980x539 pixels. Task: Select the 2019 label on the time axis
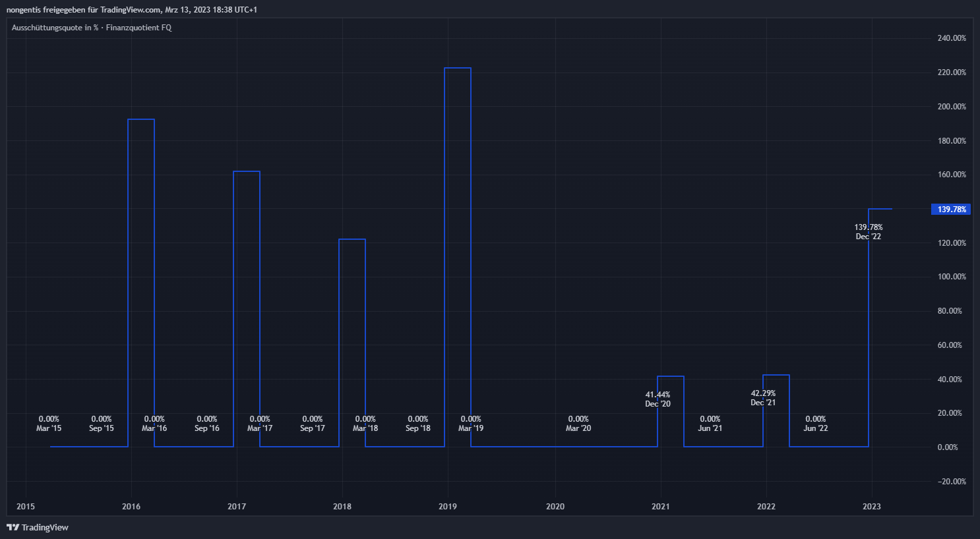[x=448, y=507]
